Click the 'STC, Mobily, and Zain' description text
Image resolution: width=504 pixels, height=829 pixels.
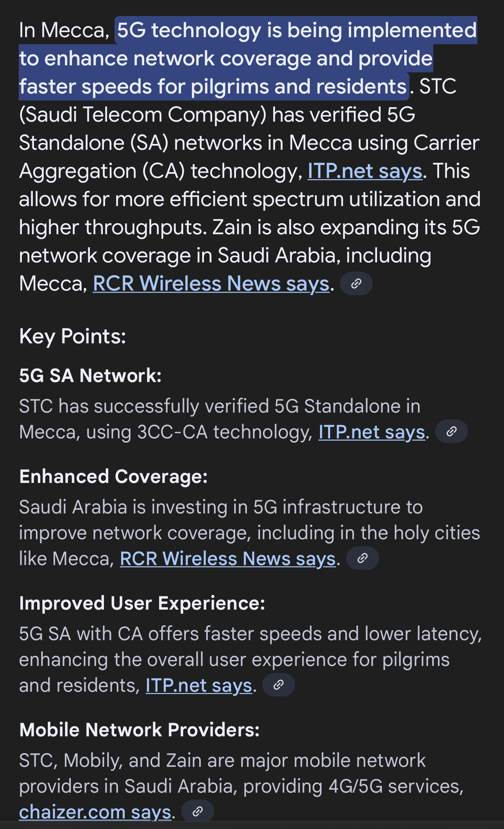pyautogui.click(x=222, y=761)
